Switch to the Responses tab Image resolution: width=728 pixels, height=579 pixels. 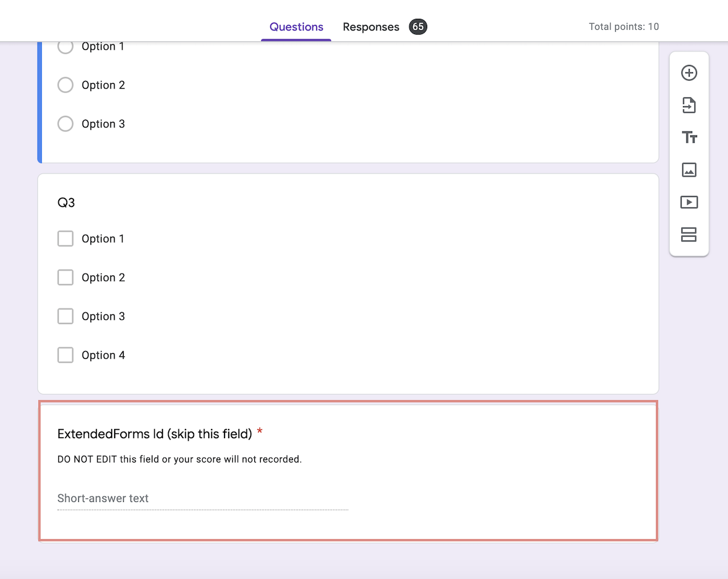click(371, 27)
